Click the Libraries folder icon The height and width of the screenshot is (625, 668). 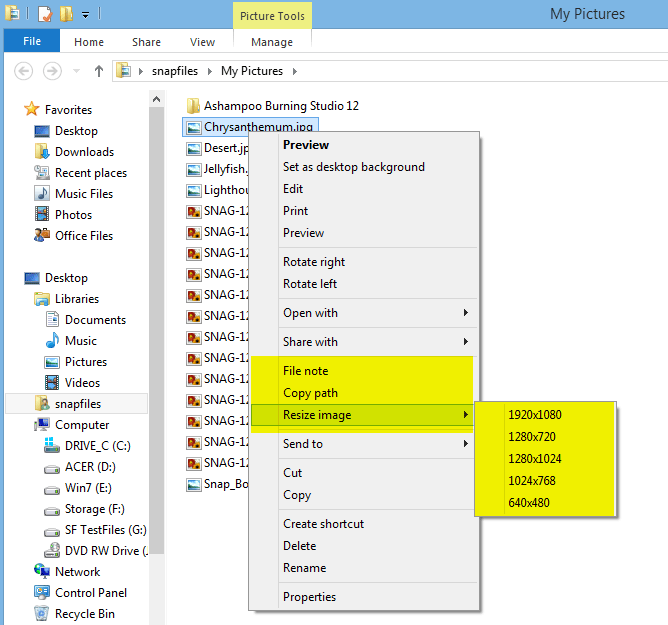(x=42, y=299)
